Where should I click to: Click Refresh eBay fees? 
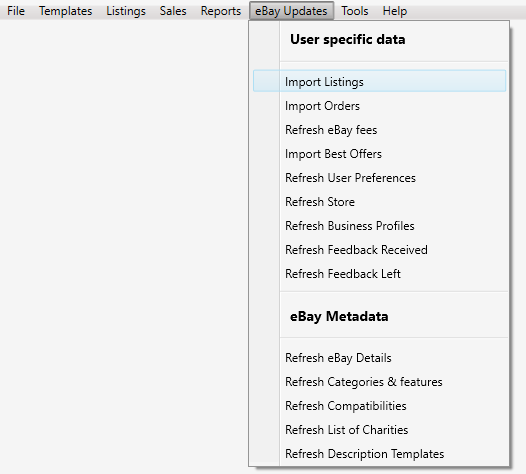click(379, 130)
